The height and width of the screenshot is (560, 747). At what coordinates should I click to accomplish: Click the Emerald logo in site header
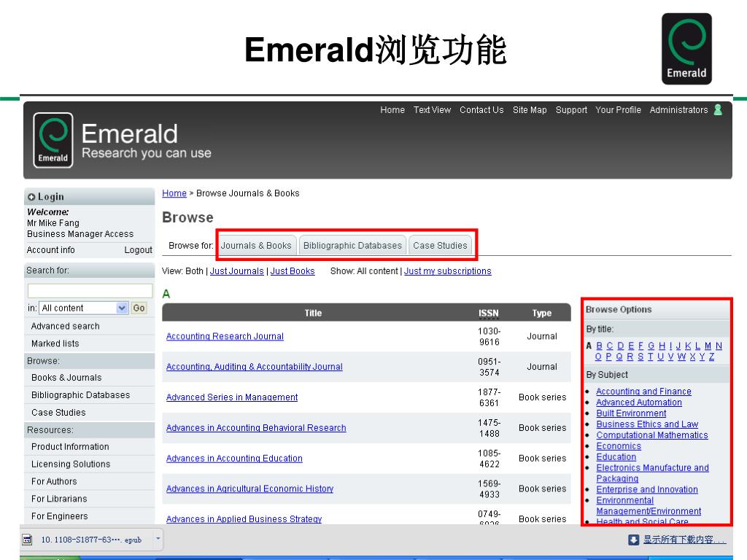pyautogui.click(x=53, y=140)
